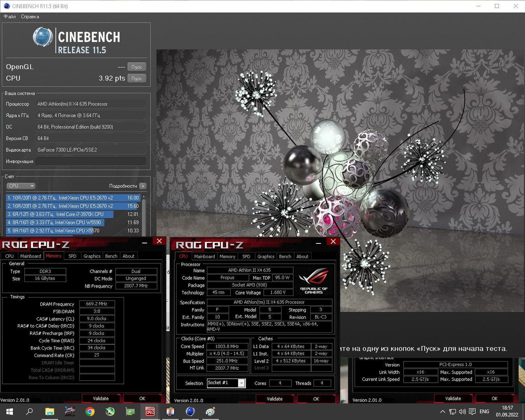The height and width of the screenshot is (420, 525).
Task: Click Validate in right CPU-Z window
Action: [x=453, y=399]
